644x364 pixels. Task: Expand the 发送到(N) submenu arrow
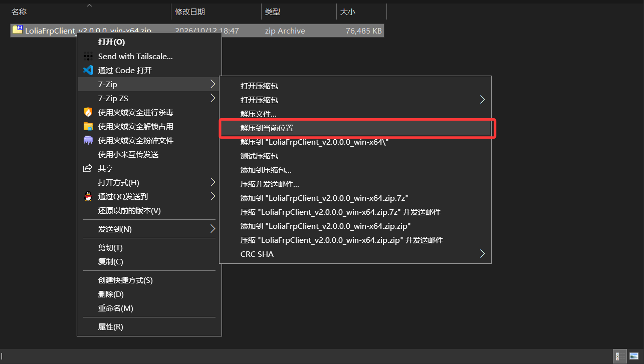[x=212, y=229]
